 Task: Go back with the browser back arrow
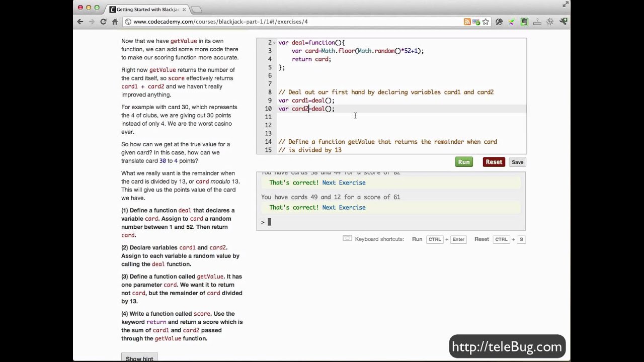coord(80,22)
